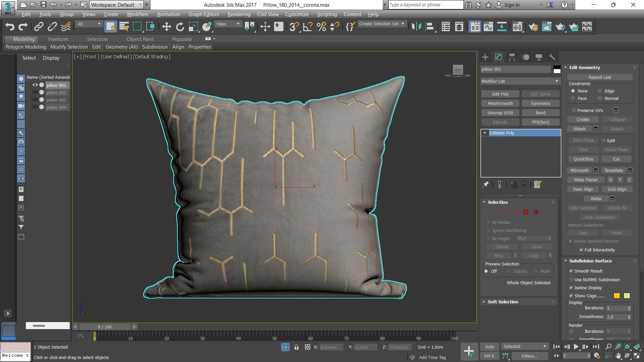
Task: Click the QuickSlice button
Action: coord(583,159)
